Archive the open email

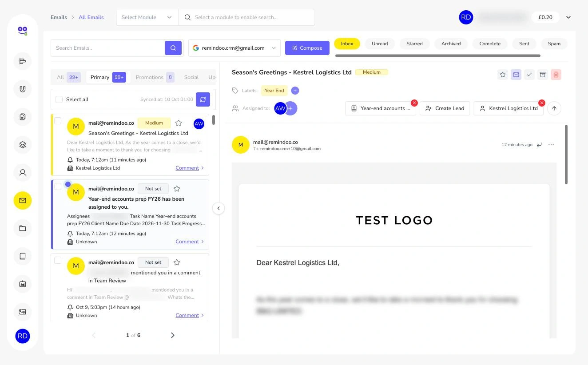tap(543, 75)
